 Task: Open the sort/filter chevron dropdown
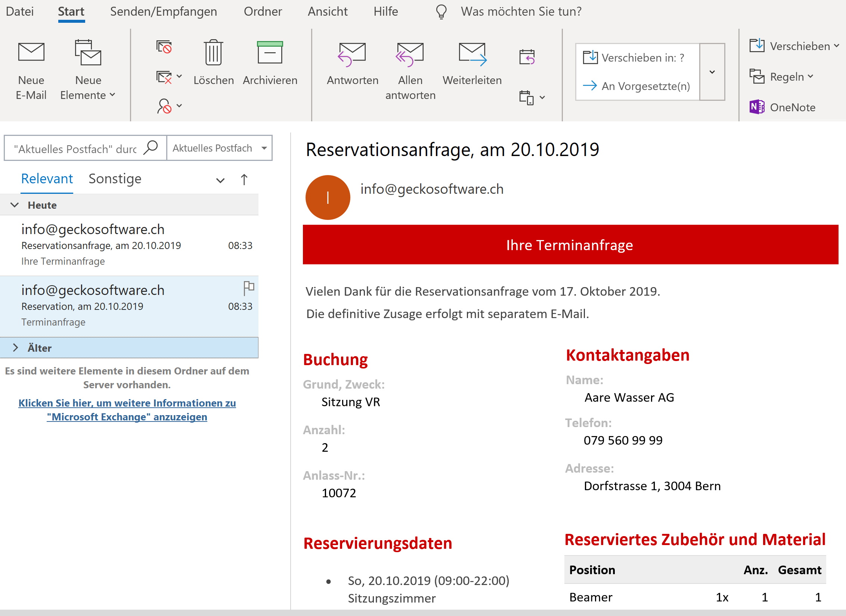click(220, 180)
